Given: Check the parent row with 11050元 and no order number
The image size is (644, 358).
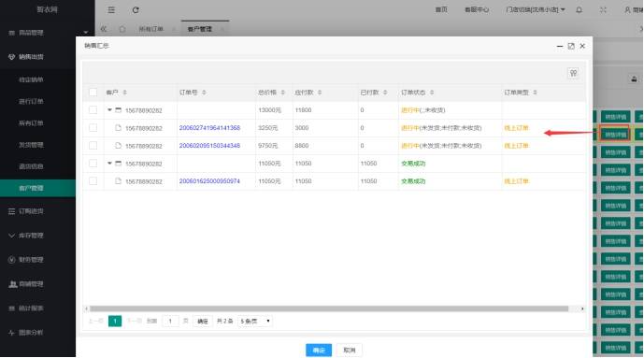Looking at the screenshot, I should [93, 164].
